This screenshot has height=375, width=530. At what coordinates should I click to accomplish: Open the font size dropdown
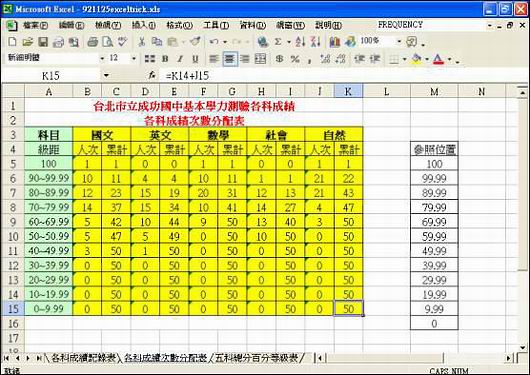point(134,59)
